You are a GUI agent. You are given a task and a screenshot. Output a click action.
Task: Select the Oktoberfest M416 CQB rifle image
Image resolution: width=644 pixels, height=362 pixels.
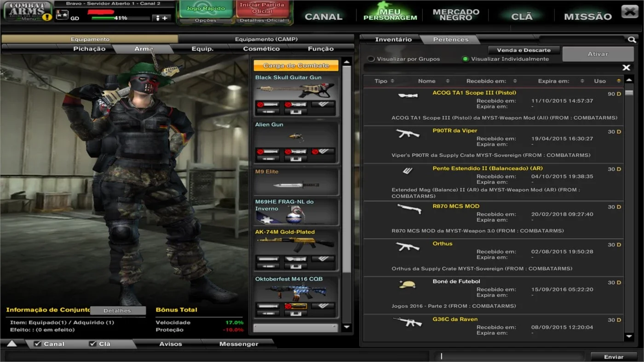[x=296, y=292]
